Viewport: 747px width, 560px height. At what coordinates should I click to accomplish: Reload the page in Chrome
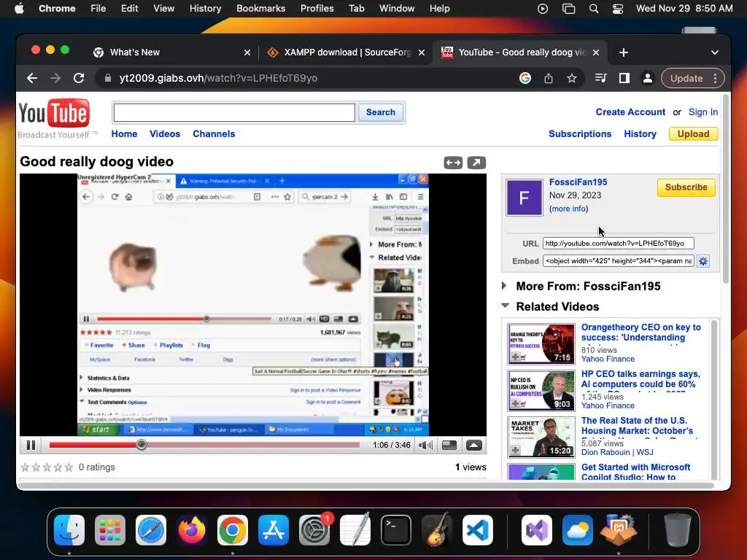tap(79, 78)
